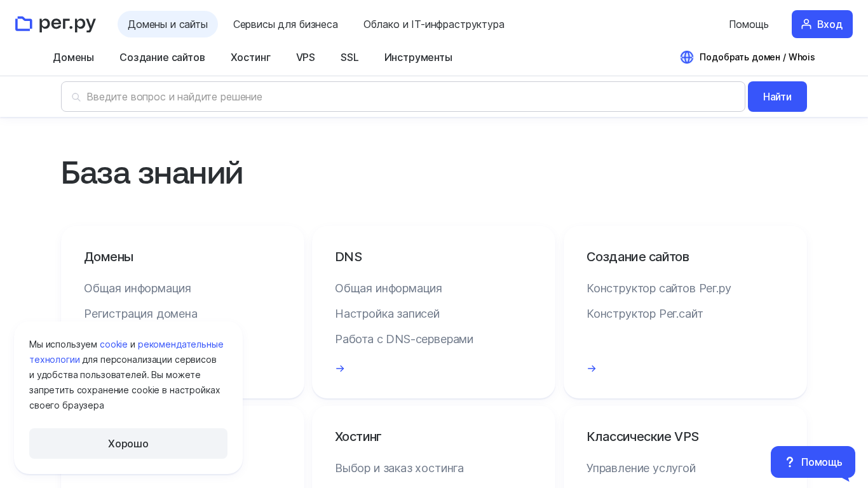Click the globe icon for Whois
868x488 pixels.
pos(687,57)
